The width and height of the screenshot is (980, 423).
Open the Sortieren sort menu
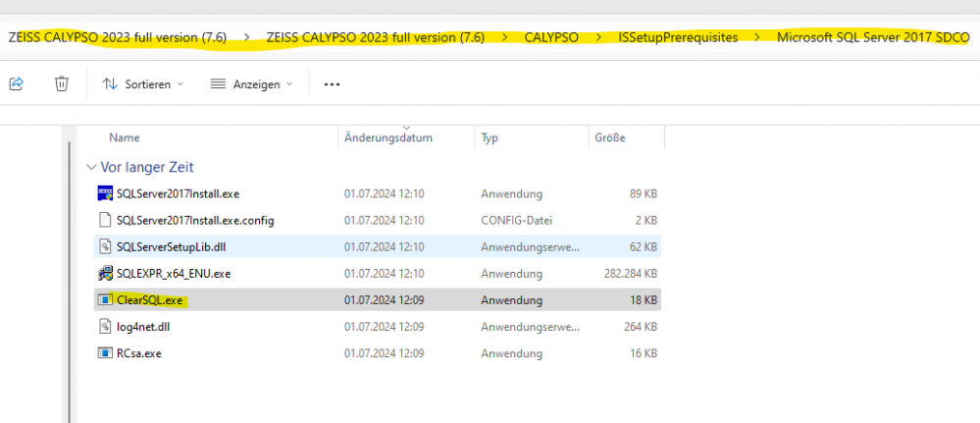142,83
